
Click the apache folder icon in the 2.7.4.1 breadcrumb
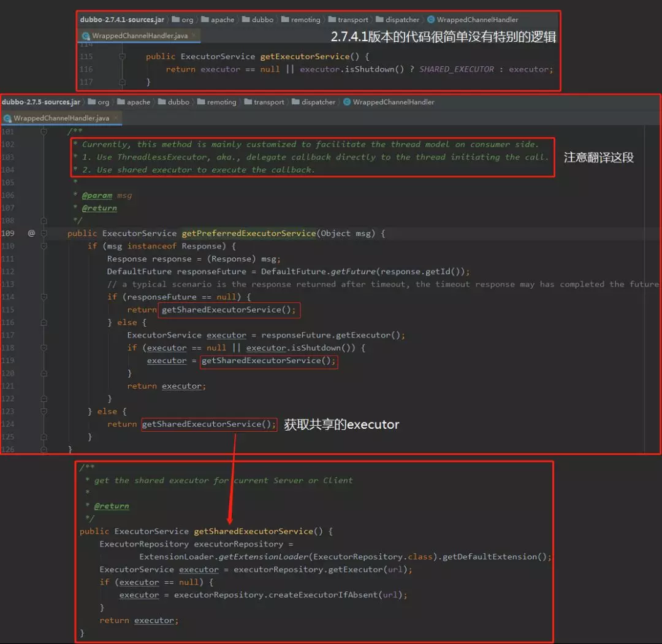click(x=205, y=20)
